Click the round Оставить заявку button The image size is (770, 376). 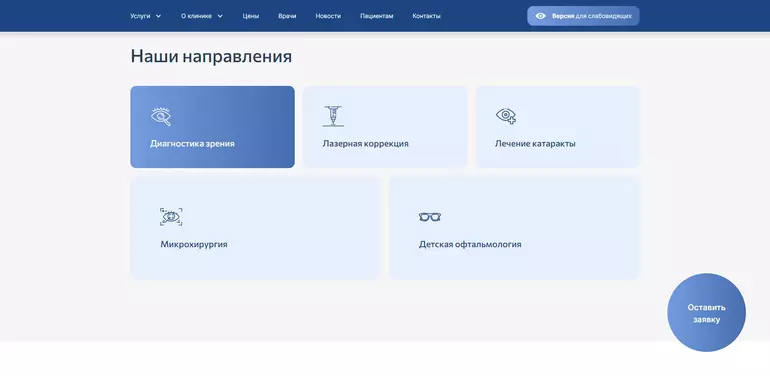tap(706, 313)
